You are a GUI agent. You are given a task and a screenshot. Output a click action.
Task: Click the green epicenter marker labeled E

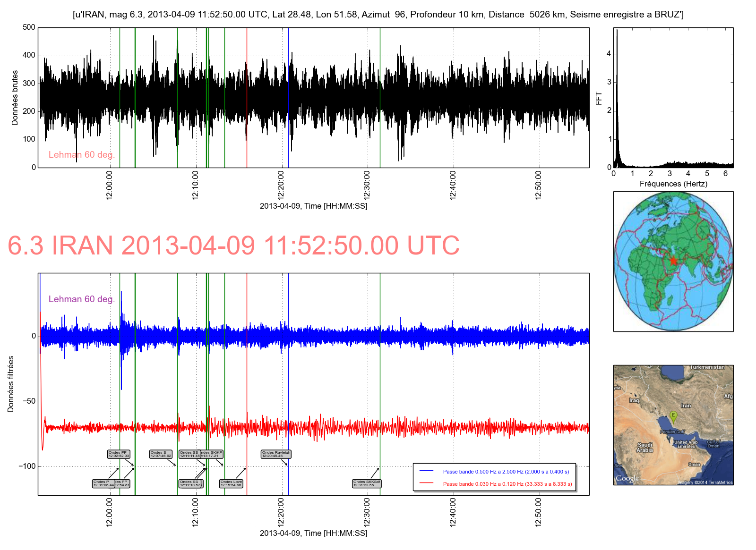(673, 416)
